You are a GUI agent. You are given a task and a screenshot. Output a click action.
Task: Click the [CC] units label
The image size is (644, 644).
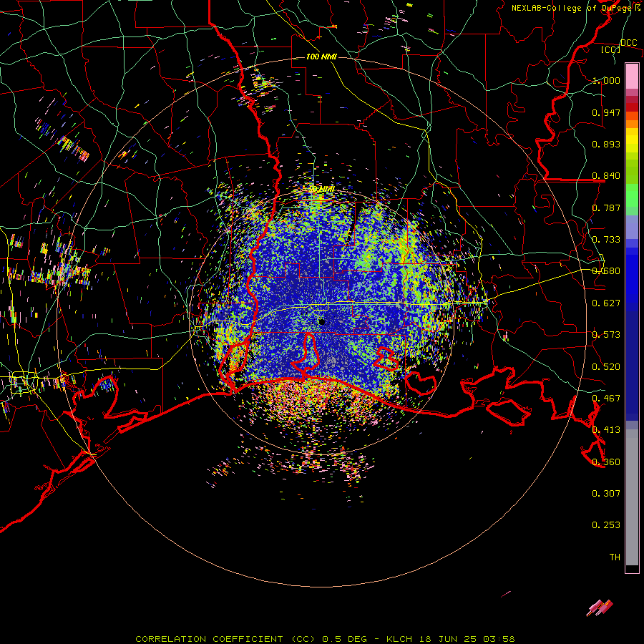(610, 49)
